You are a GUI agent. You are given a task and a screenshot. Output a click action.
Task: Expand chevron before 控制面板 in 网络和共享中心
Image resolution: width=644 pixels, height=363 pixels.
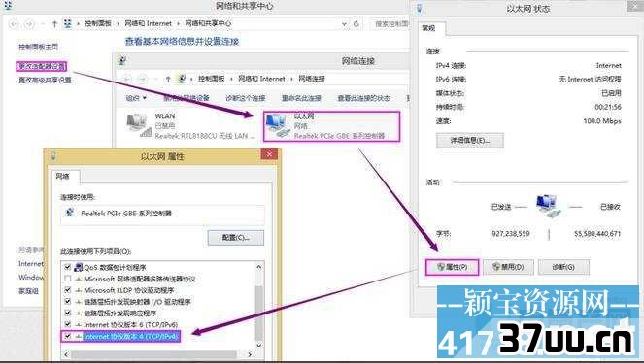tap(78, 24)
